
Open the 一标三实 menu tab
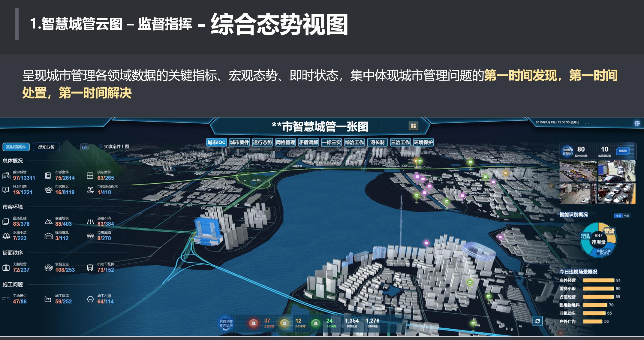click(331, 142)
